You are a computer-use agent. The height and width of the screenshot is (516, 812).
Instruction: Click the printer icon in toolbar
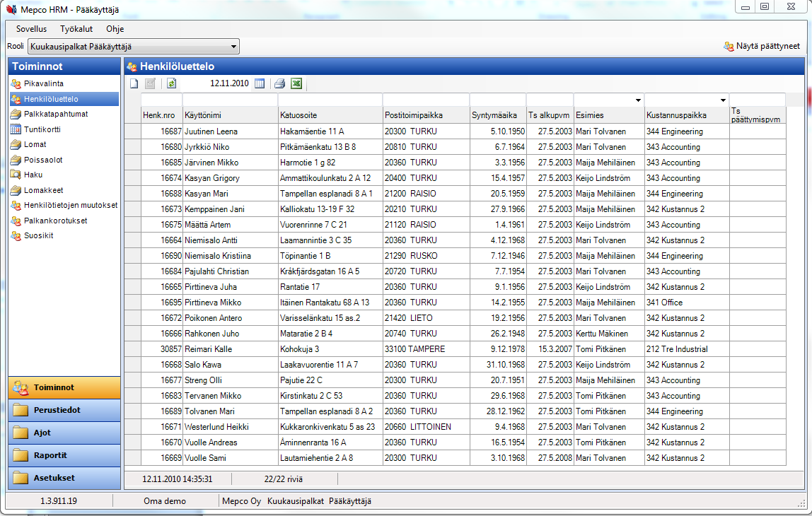click(x=279, y=83)
